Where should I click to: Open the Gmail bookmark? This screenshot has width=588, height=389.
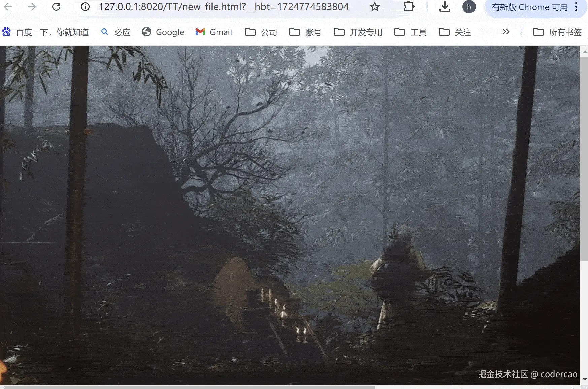pyautogui.click(x=214, y=32)
